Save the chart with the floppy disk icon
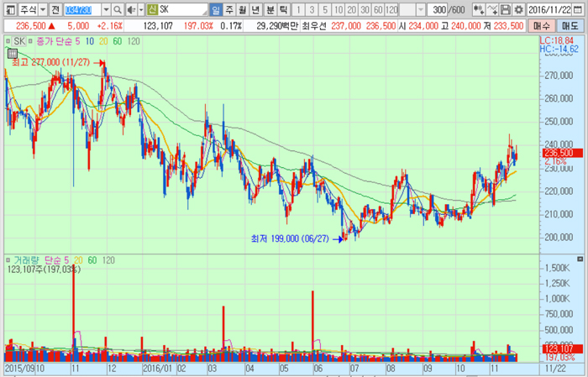 point(506,10)
